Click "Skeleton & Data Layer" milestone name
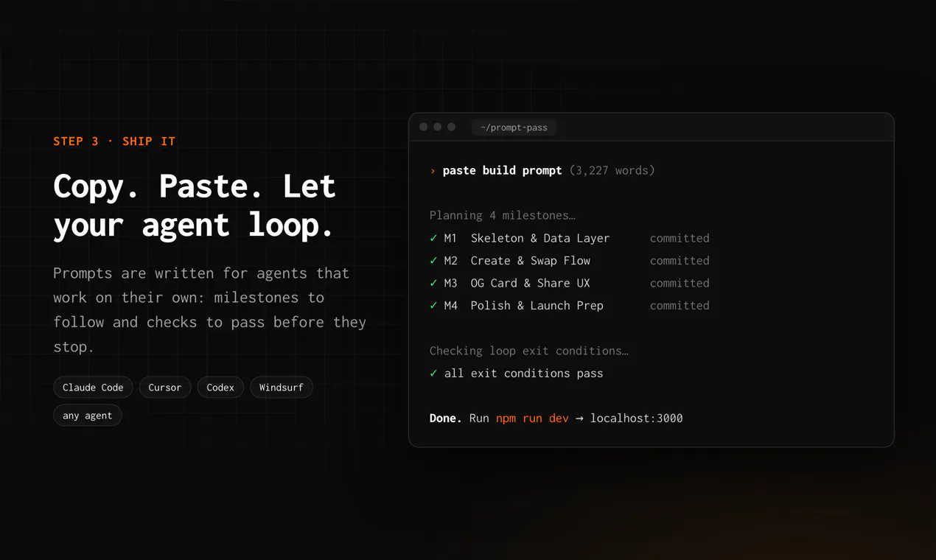 540,238
